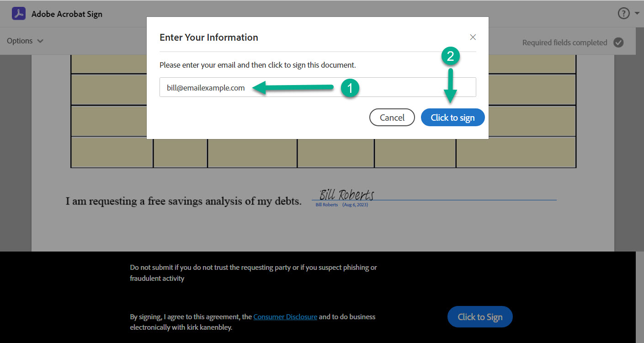Open the help question mark icon
644x343 pixels.
click(624, 14)
